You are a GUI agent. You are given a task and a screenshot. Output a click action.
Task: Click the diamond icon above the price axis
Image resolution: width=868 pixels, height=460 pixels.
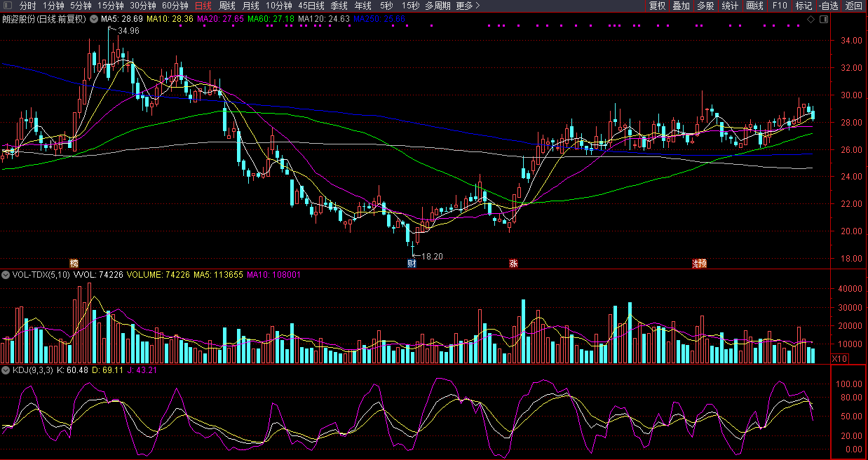[811, 19]
